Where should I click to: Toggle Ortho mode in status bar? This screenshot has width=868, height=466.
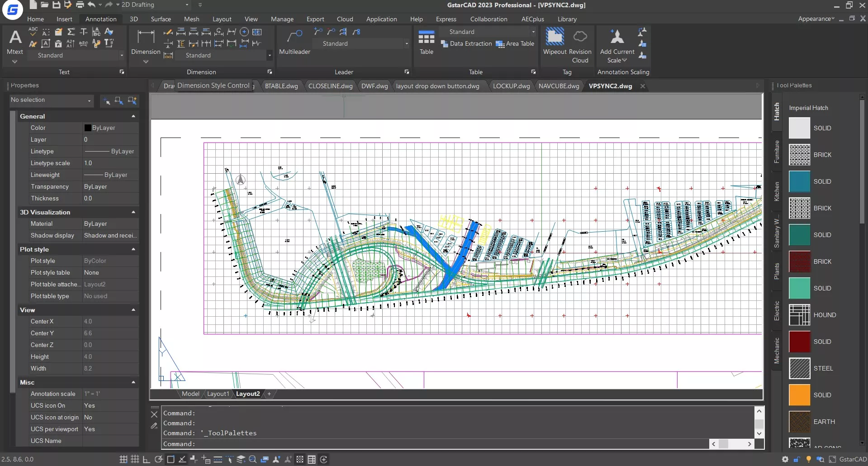click(147, 459)
